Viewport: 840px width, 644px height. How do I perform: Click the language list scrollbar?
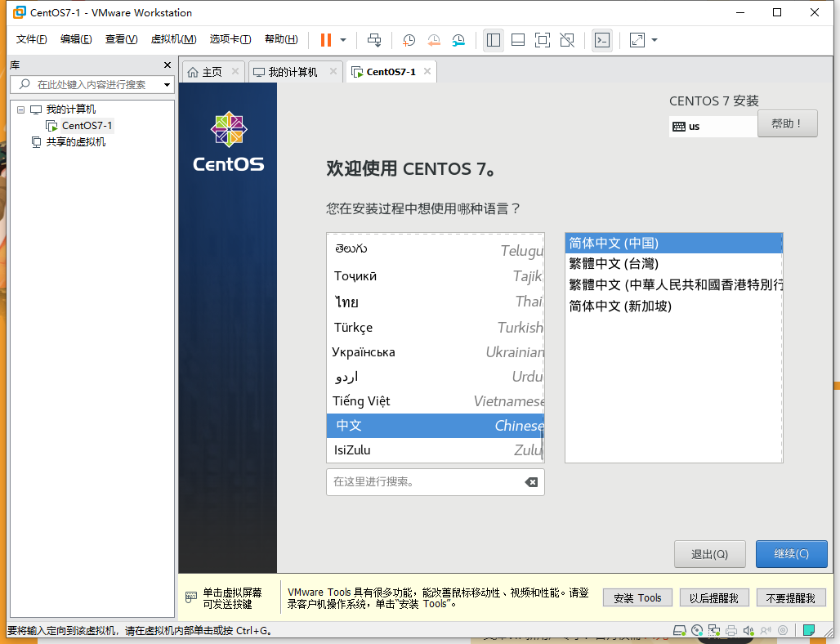542,442
